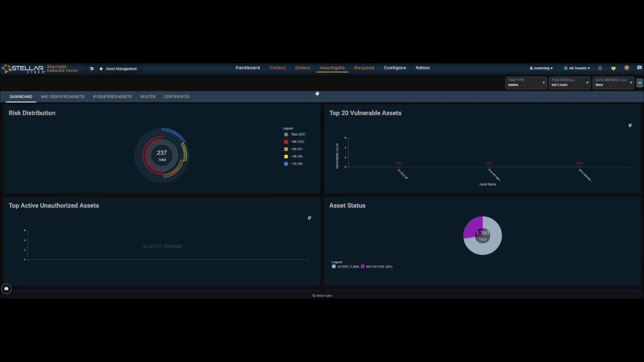
Task: Click the Stellar Cyber footer copyright text
Action: [322, 296]
